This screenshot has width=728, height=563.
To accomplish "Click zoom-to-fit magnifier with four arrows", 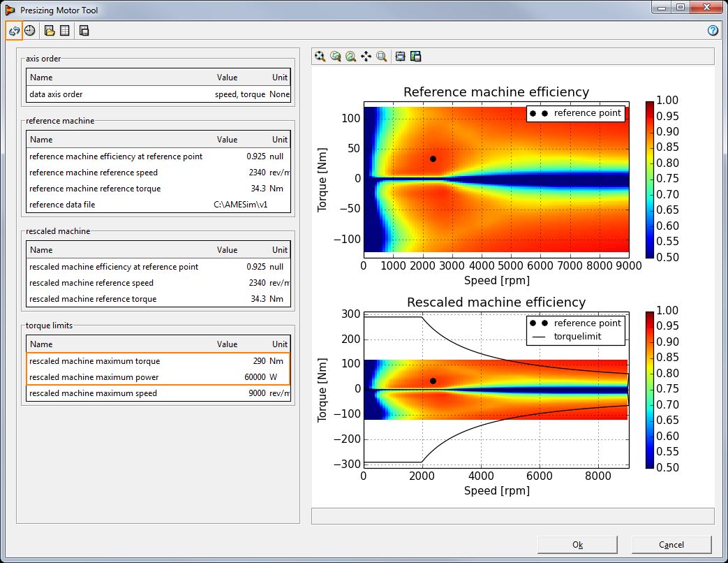I will [x=320, y=57].
